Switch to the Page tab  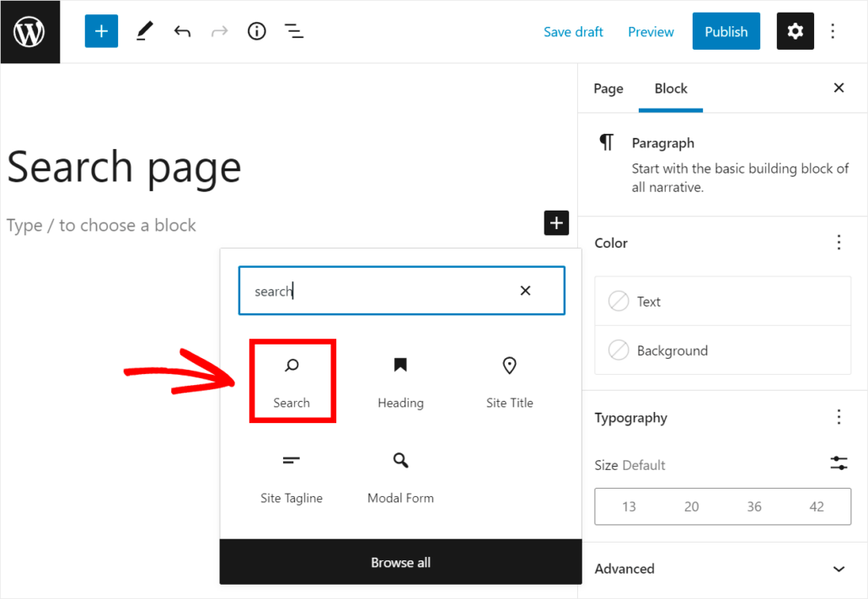(x=608, y=88)
